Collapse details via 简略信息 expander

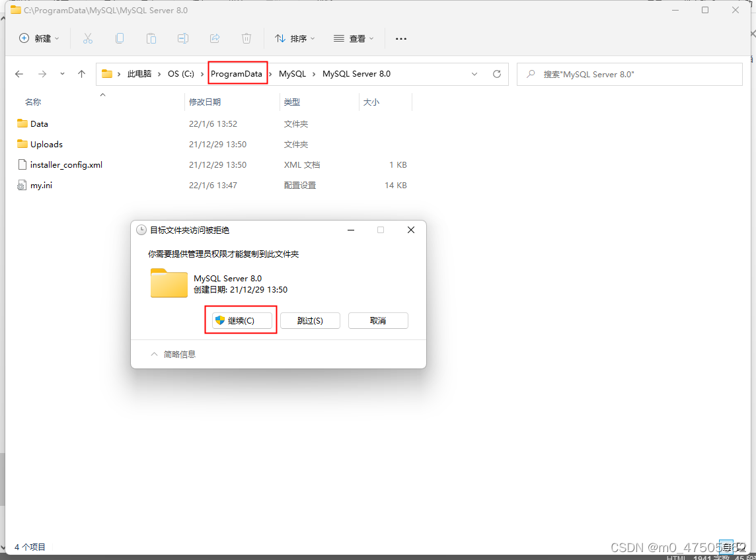(x=173, y=354)
